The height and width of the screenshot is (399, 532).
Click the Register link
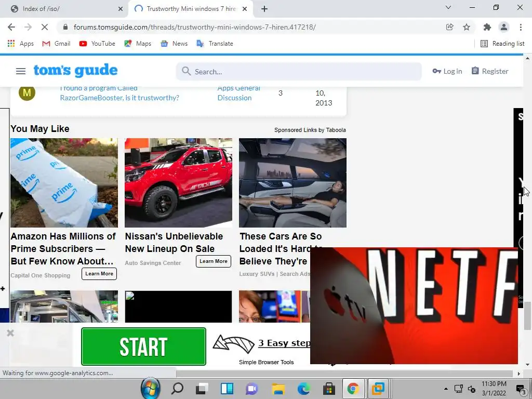(490, 71)
